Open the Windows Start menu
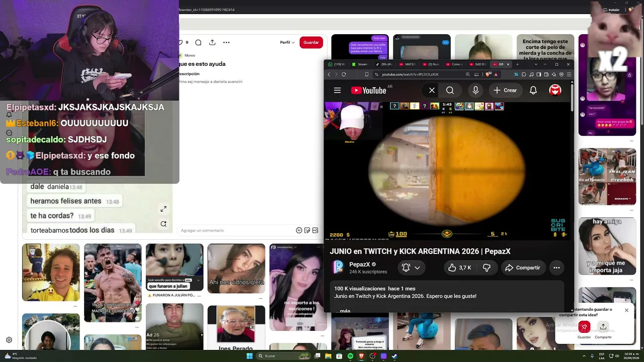Screen dimensions: 644x362 pyautogui.click(x=249, y=356)
